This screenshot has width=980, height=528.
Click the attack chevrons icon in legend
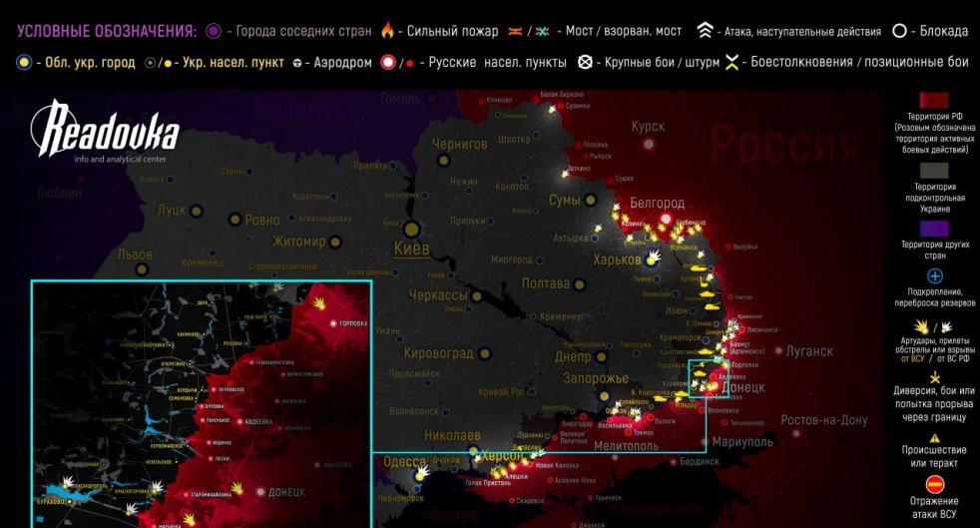[704, 31]
